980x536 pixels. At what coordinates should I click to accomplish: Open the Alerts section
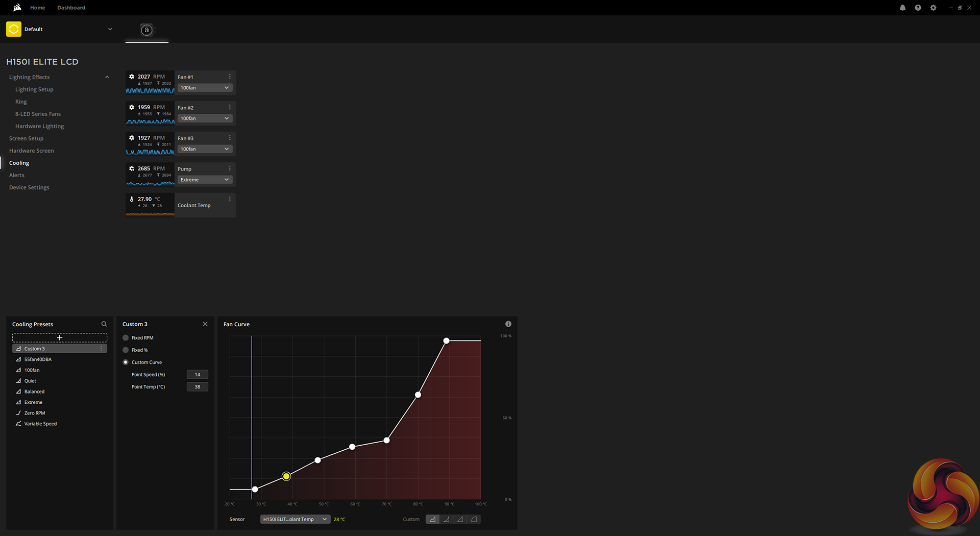[17, 175]
